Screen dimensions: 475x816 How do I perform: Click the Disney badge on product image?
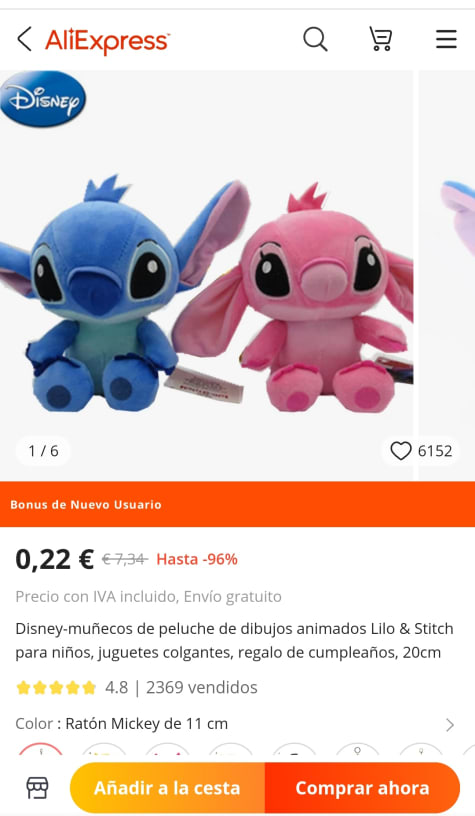coord(43,99)
